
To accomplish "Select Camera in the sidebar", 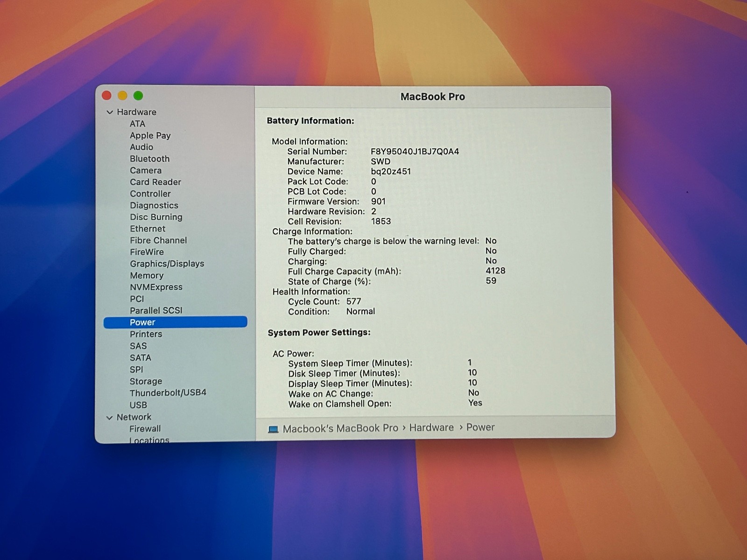I will [146, 170].
